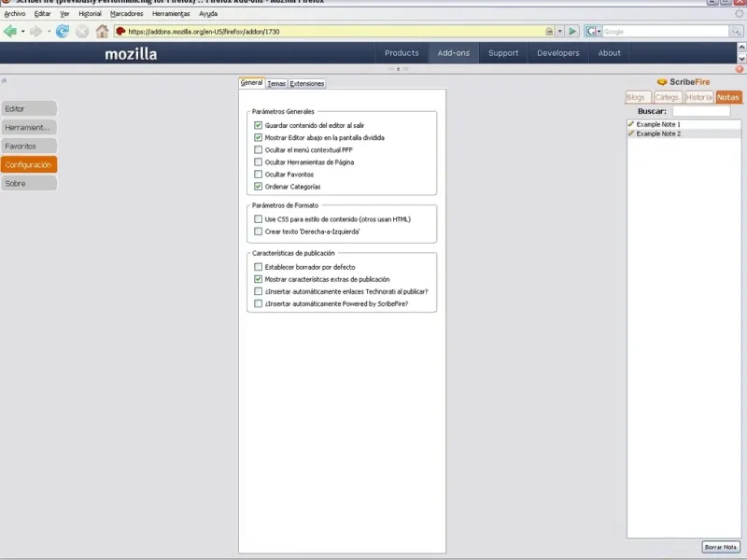Enable Use CSS para estilo de contenido
Viewport: 747px width, 560px height.
pos(259,219)
